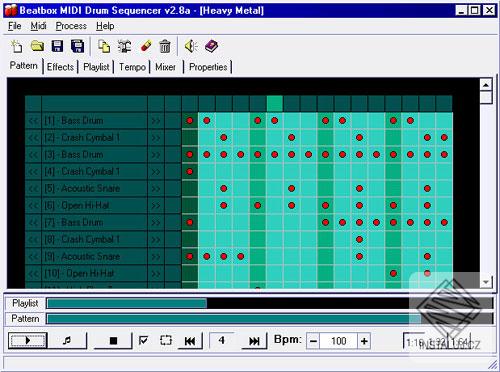Save as with double floppy icon
Image resolution: width=500 pixels, height=372 pixels.
tap(77, 46)
